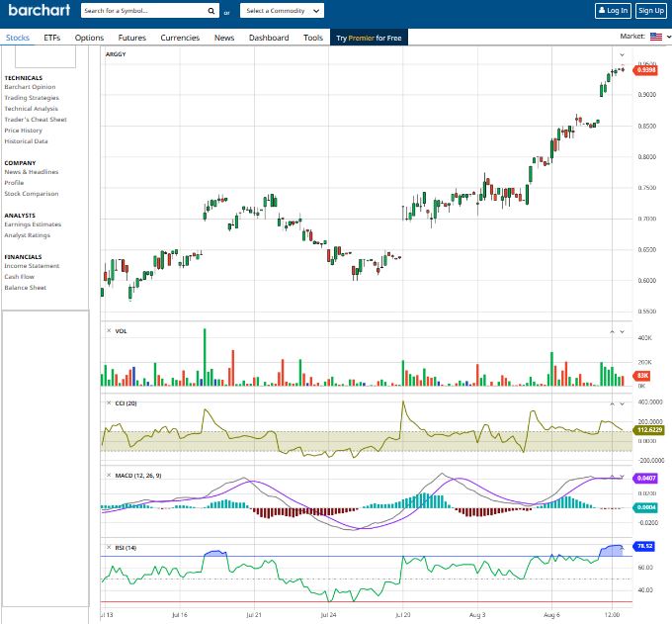Click the MACD (12, 26, 9) indicator label
Screen dimensions: 672x624
[138, 476]
